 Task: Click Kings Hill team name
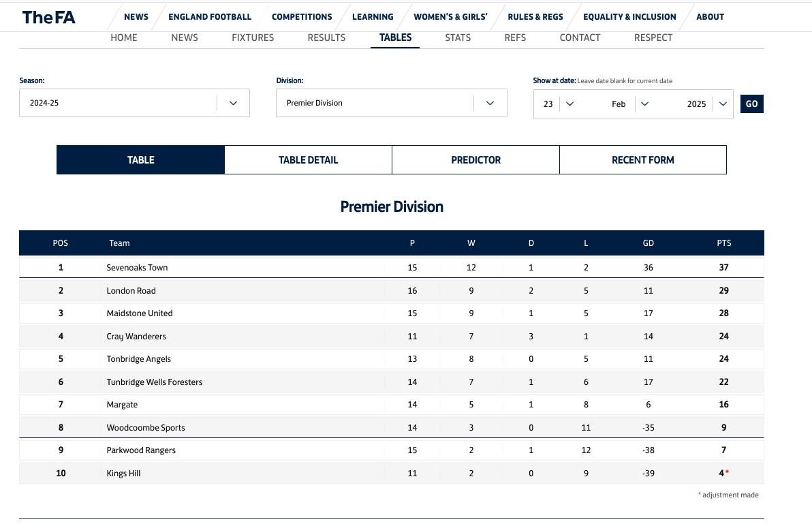[123, 473]
